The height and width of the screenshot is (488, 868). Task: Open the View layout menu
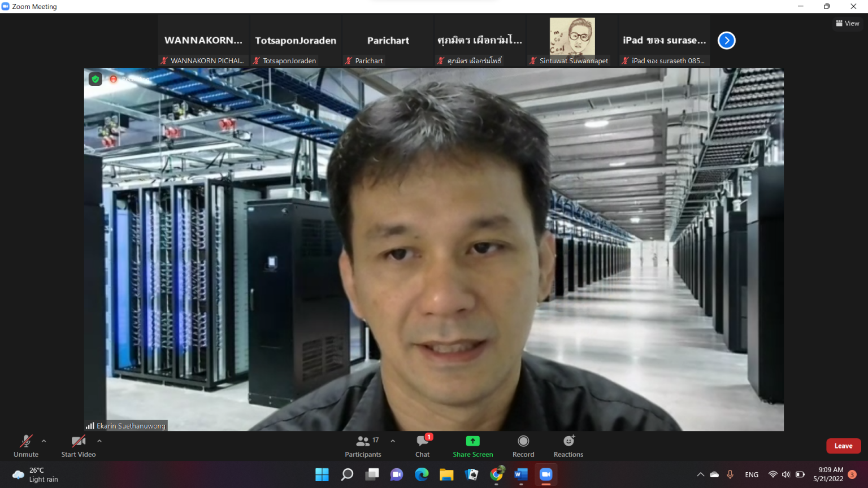coord(848,23)
